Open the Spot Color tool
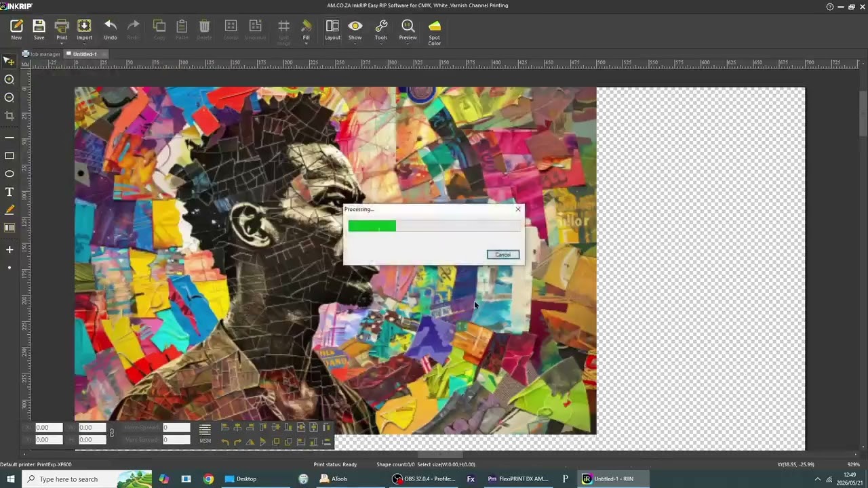The image size is (868, 488). (435, 32)
